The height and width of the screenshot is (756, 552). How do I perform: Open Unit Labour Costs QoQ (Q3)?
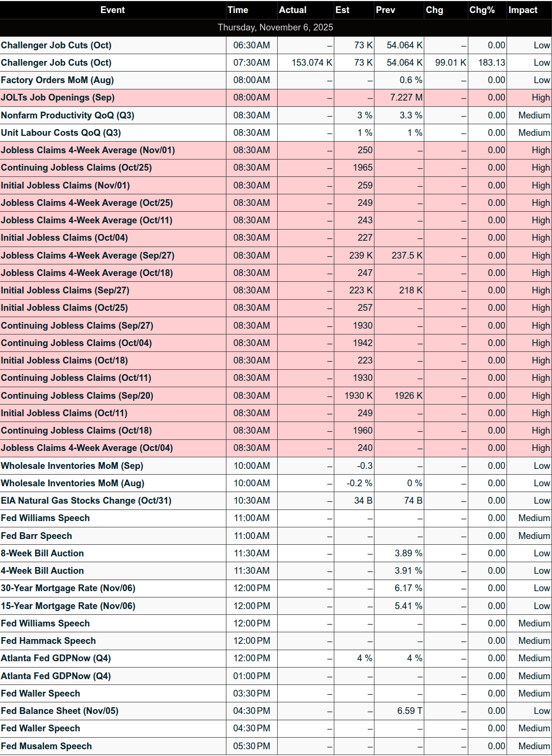(x=61, y=133)
